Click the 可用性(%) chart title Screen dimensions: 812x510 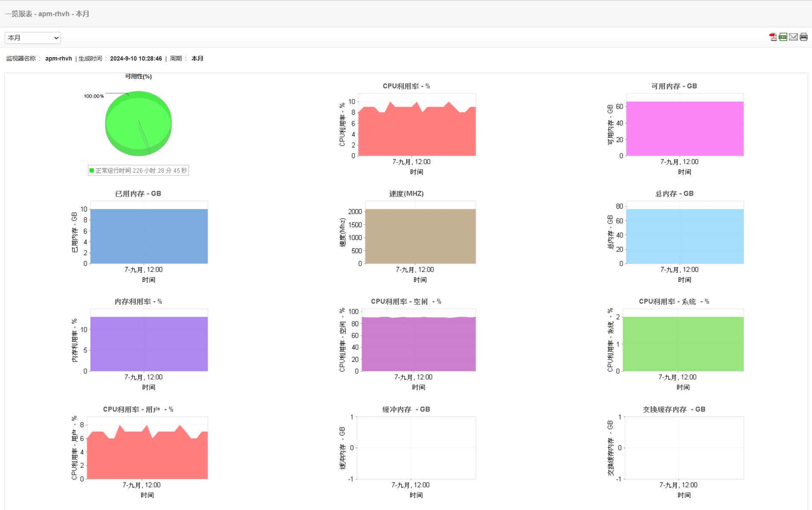[138, 76]
